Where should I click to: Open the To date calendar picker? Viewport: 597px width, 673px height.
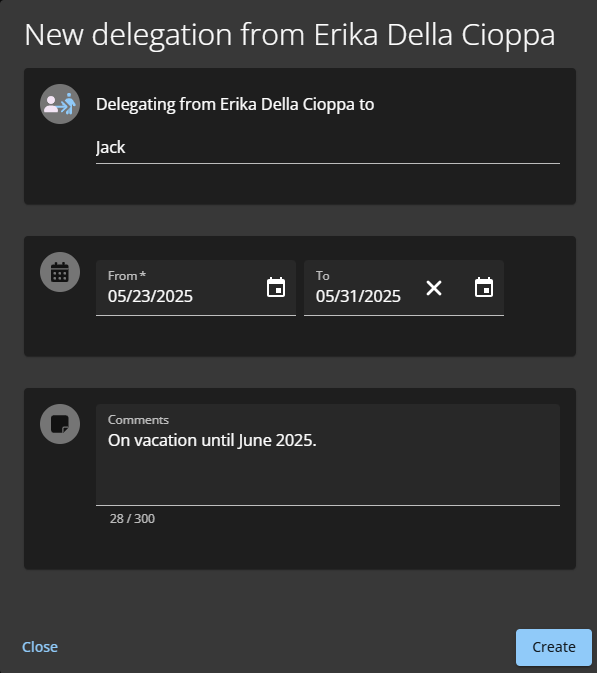point(484,287)
